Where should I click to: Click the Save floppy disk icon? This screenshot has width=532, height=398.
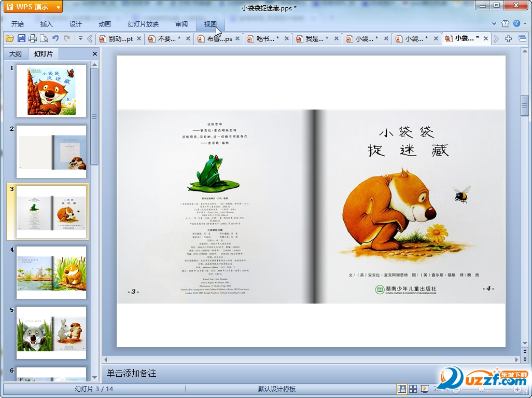pos(21,38)
